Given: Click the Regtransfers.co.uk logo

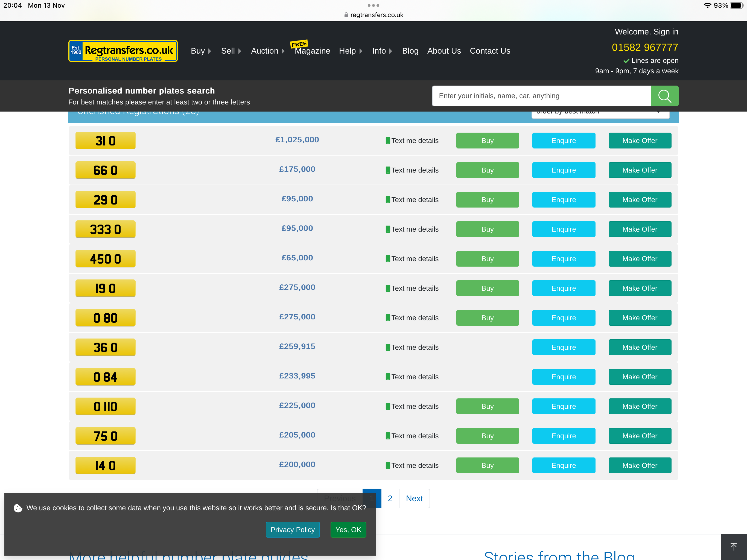Looking at the screenshot, I should (123, 51).
